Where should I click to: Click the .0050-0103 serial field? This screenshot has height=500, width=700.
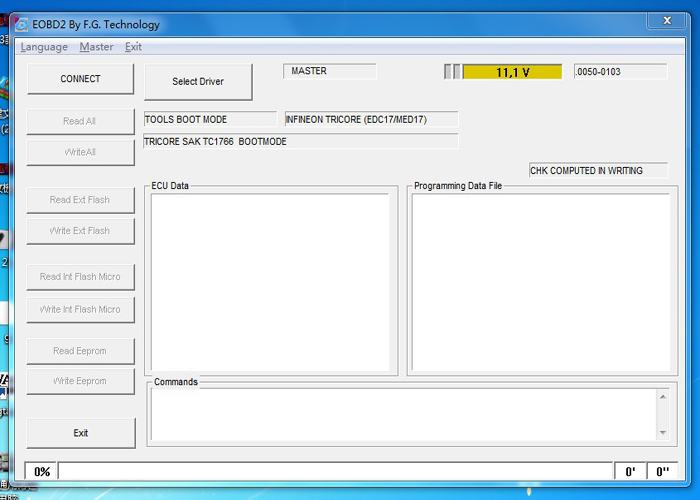621,72
